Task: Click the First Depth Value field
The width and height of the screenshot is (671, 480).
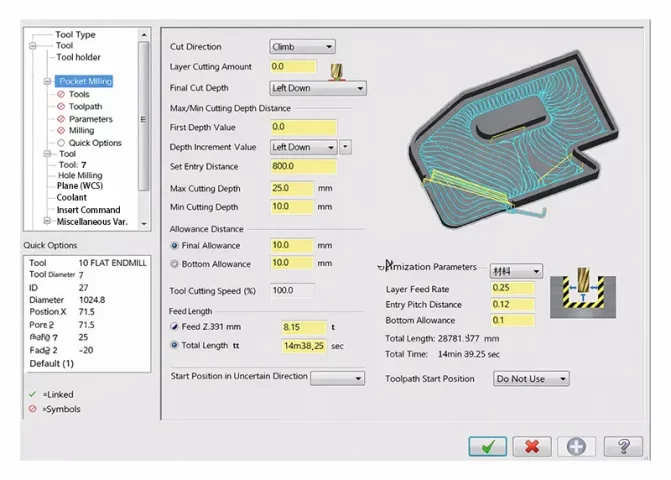Action: tap(303, 127)
